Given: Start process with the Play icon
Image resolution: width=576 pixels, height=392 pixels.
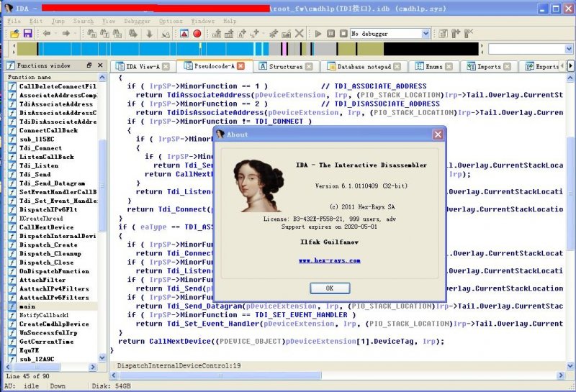Looking at the screenshot, I should 318,34.
